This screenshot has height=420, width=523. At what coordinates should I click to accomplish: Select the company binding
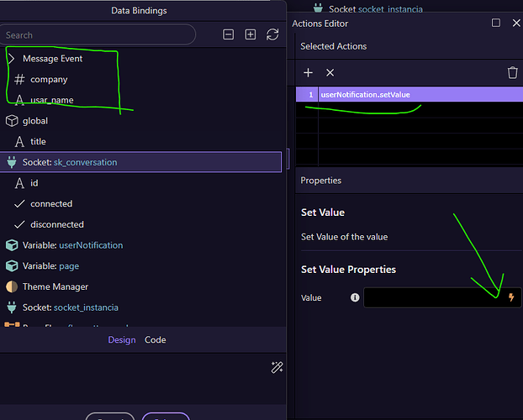tap(49, 79)
